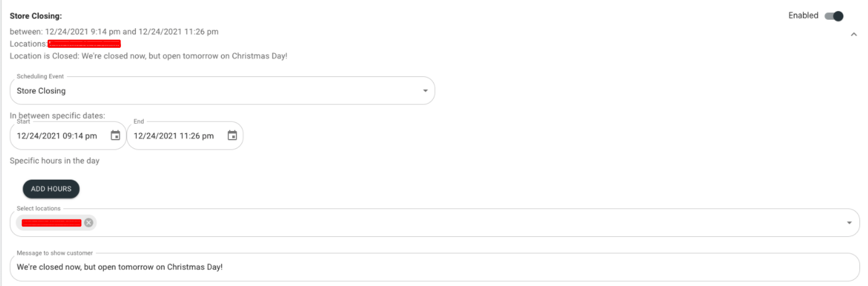Click into the Message to show customer field

[435, 268]
